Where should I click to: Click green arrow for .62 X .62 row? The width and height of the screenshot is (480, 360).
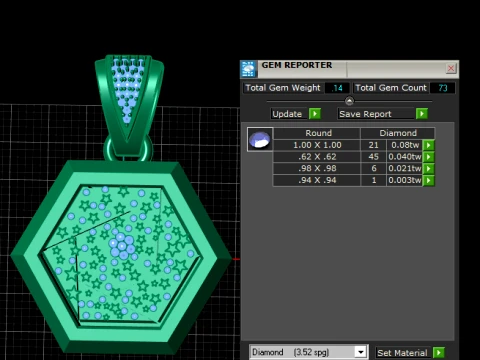[429, 157]
